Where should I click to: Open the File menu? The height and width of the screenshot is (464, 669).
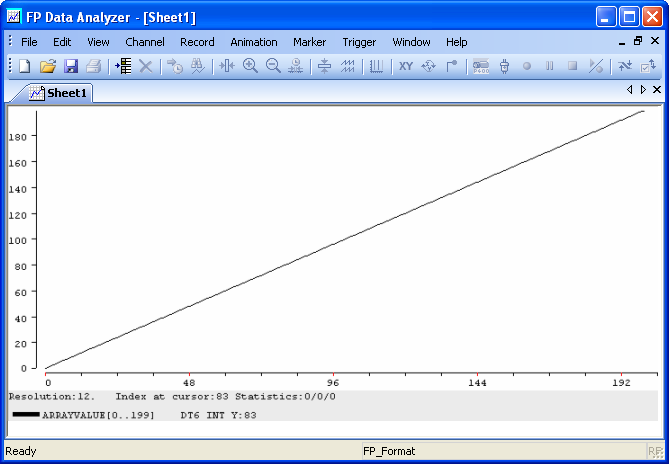tap(29, 42)
